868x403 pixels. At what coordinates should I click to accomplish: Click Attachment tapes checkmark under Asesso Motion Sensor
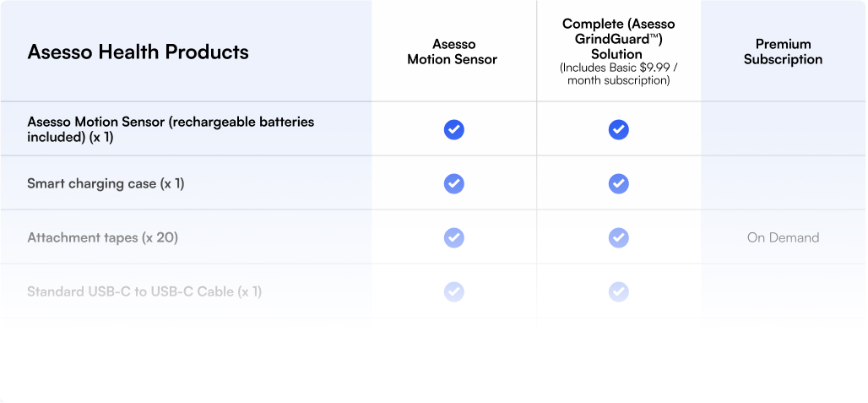click(454, 238)
